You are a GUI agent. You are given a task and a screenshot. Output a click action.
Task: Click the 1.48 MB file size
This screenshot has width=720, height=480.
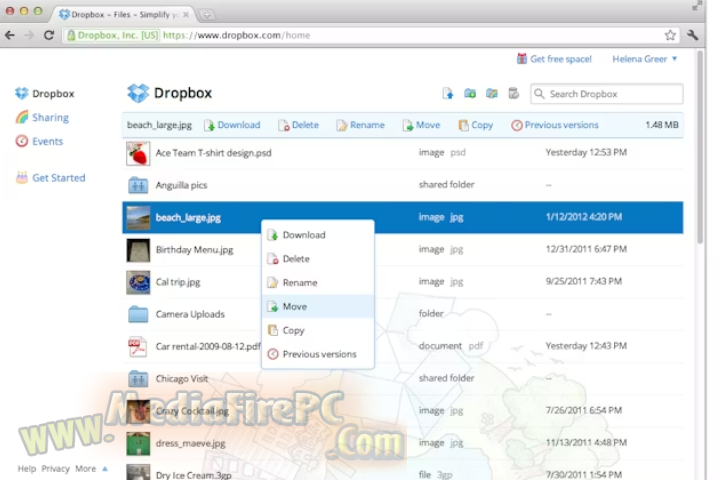[x=662, y=125]
